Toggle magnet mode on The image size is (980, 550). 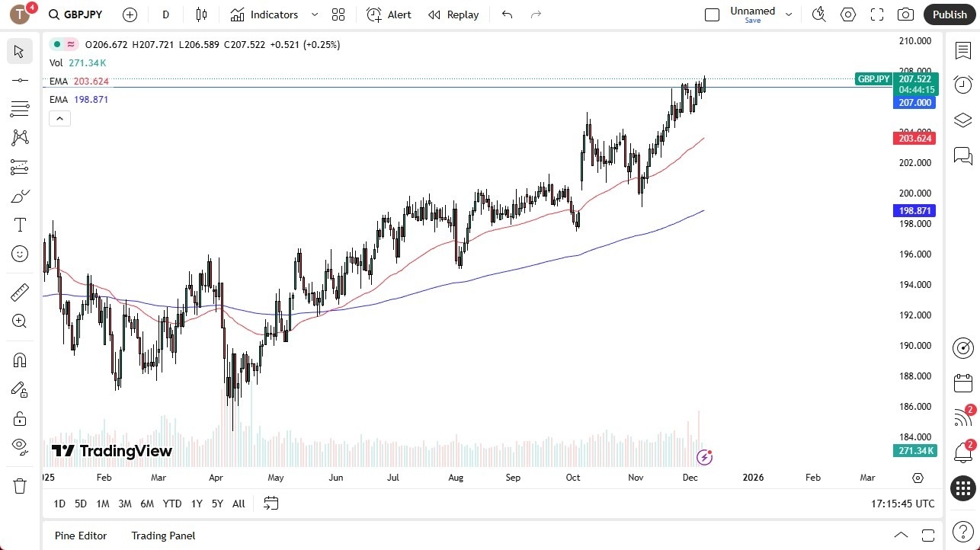pos(19,360)
